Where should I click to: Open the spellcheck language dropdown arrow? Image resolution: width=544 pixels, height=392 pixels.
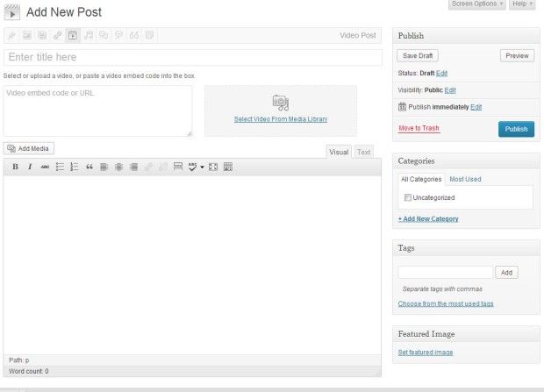coord(202,167)
